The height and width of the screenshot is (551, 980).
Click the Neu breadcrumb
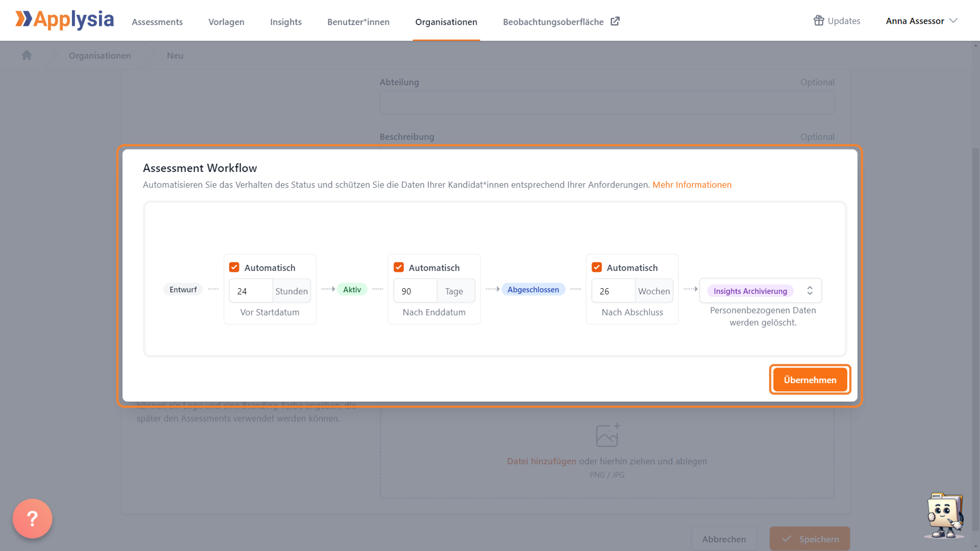pyautogui.click(x=175, y=55)
